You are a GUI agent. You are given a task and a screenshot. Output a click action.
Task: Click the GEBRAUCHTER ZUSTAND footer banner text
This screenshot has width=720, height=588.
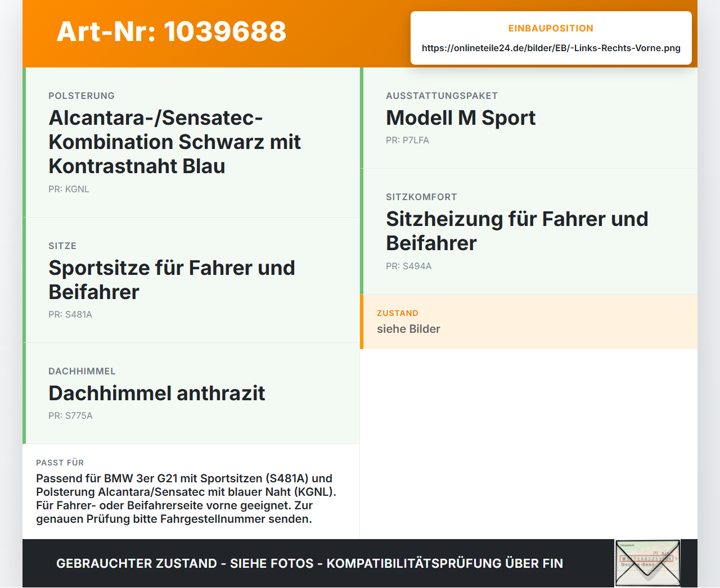pyautogui.click(x=309, y=564)
